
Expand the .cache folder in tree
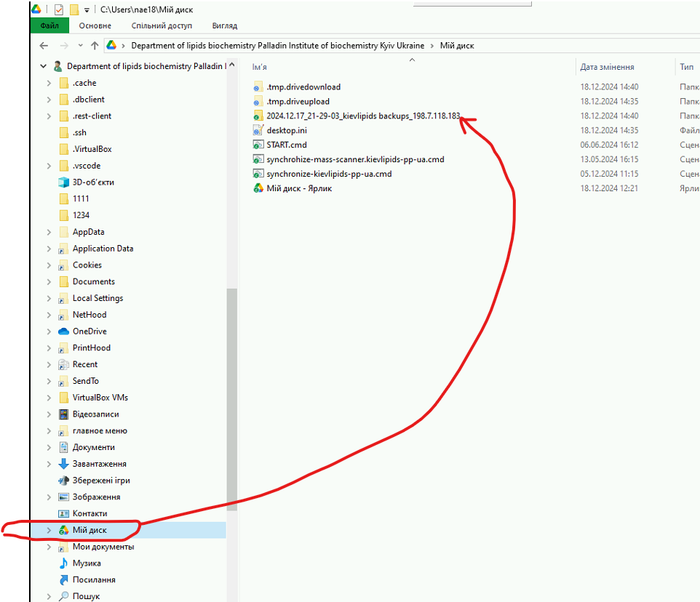point(49,83)
